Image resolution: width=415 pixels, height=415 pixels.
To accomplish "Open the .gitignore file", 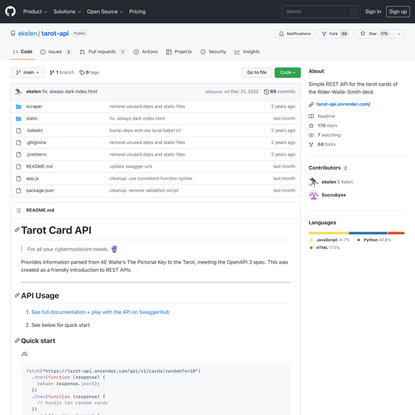I will pyautogui.click(x=36, y=143).
